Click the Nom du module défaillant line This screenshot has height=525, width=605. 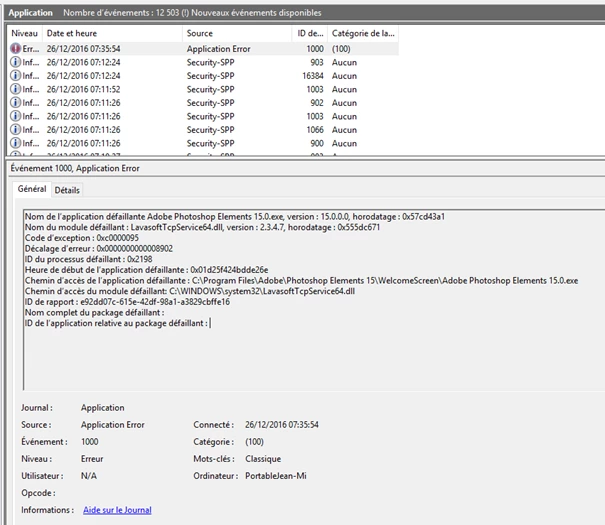[202, 227]
